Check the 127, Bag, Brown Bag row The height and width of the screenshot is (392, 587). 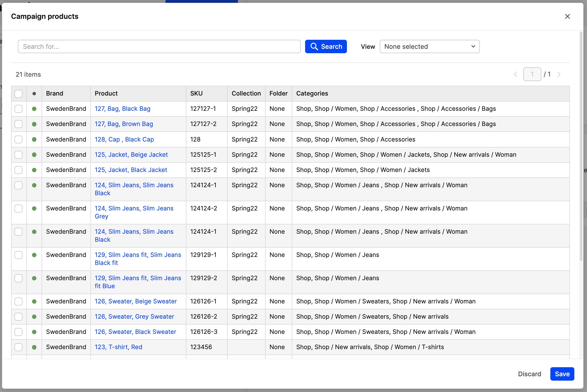click(x=19, y=124)
